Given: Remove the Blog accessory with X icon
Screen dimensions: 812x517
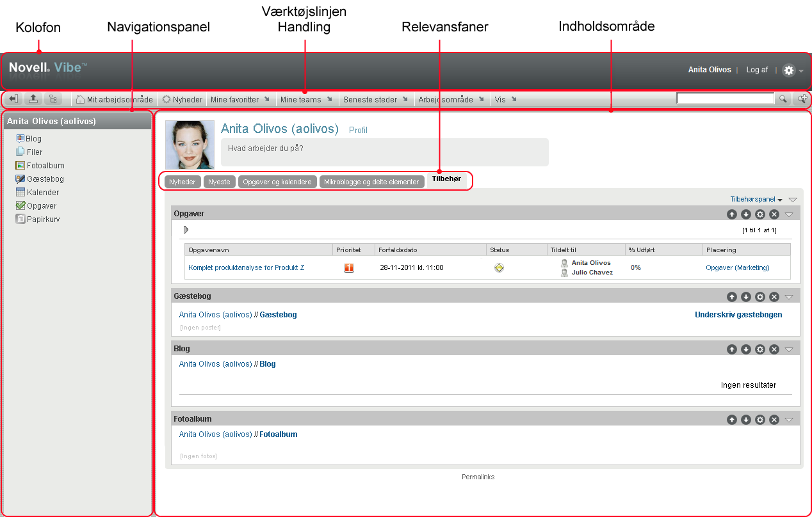Looking at the screenshot, I should coord(774,349).
